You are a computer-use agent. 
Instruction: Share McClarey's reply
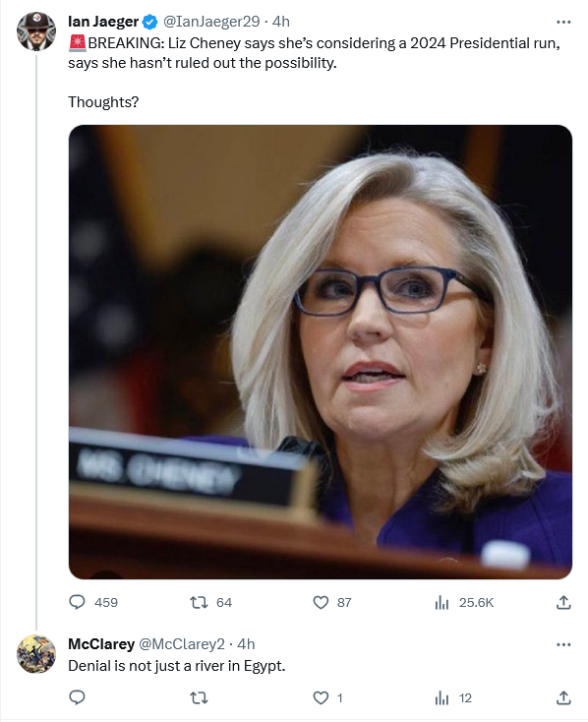coord(563,698)
